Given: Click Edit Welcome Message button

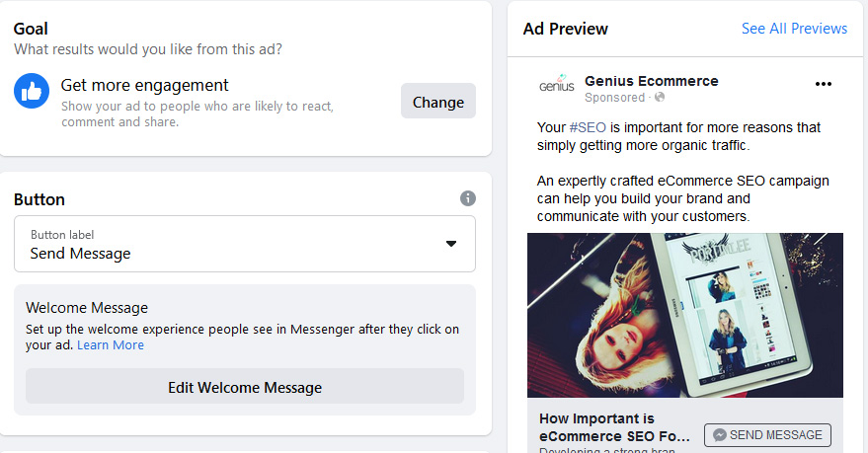Looking at the screenshot, I should tap(245, 387).
